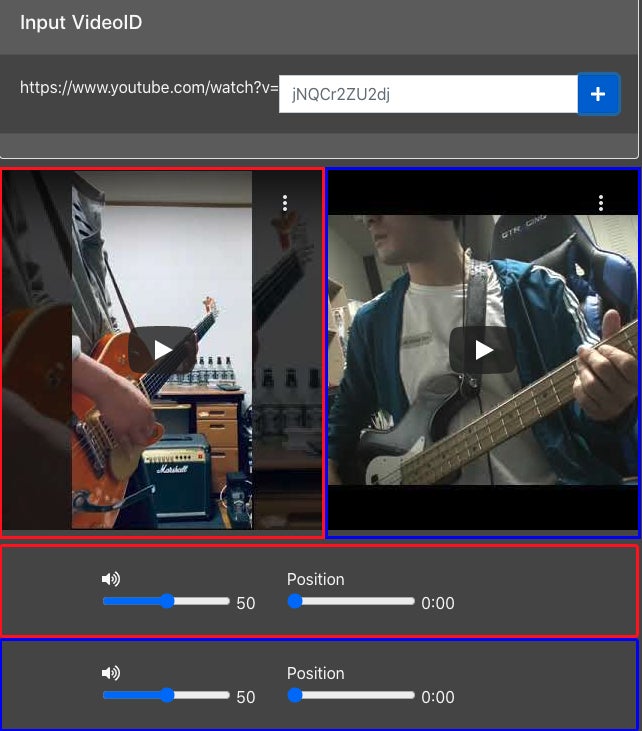642x731 pixels.
Task: Focus the VideoID text input field
Action: click(x=427, y=94)
